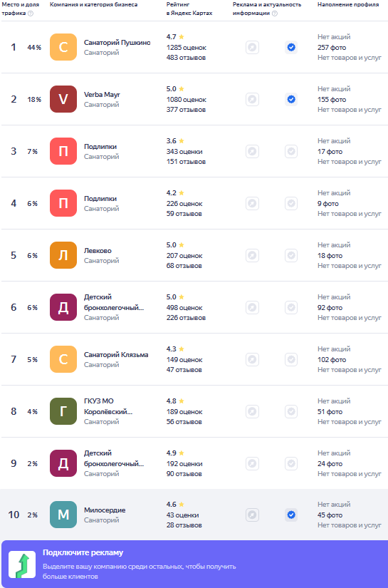The height and width of the screenshot is (588, 388).
Task: Click the blue verified checkmark for Милосердие
Action: tap(291, 515)
